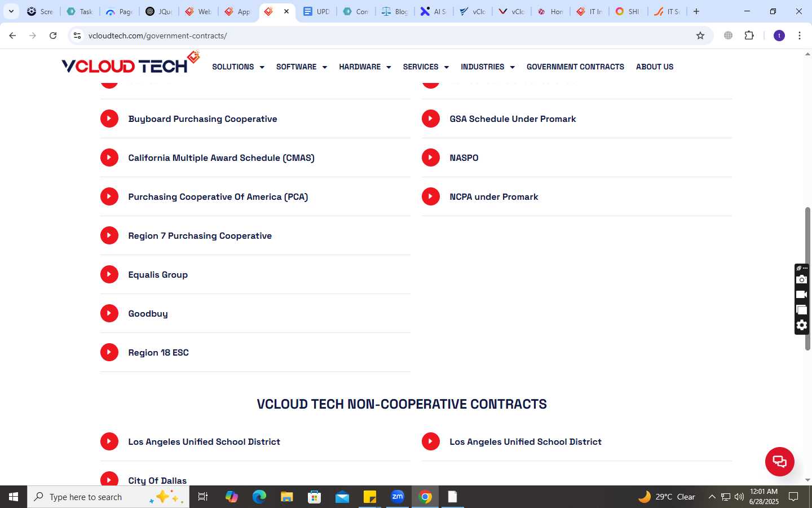Image resolution: width=812 pixels, height=508 pixels.
Task: Click red play icon beside California Multiple Award Schedule
Action: 109,157
